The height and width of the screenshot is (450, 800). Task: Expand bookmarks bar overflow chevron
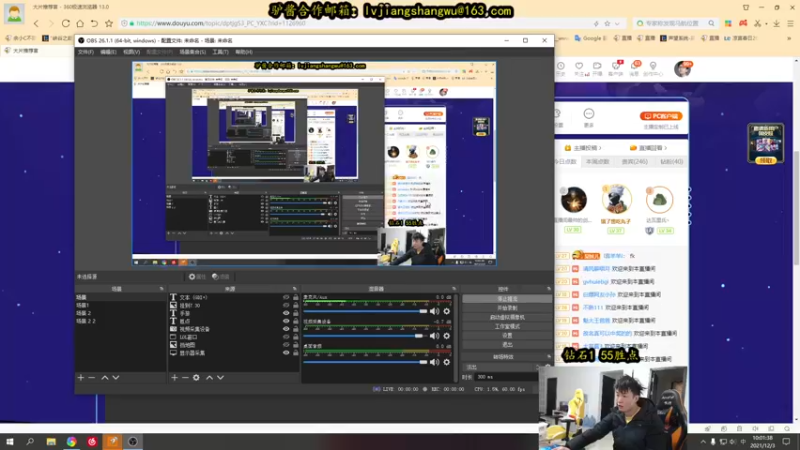tap(789, 38)
